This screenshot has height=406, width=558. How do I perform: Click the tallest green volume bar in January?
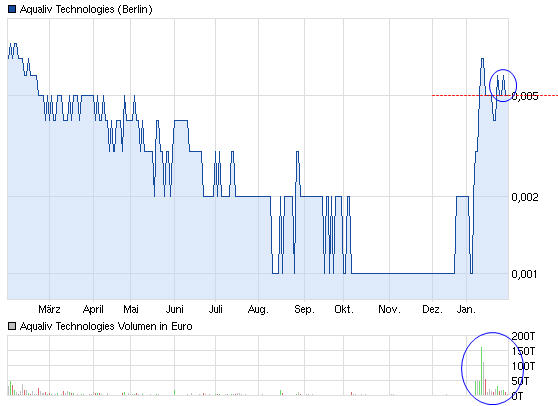[481, 371]
